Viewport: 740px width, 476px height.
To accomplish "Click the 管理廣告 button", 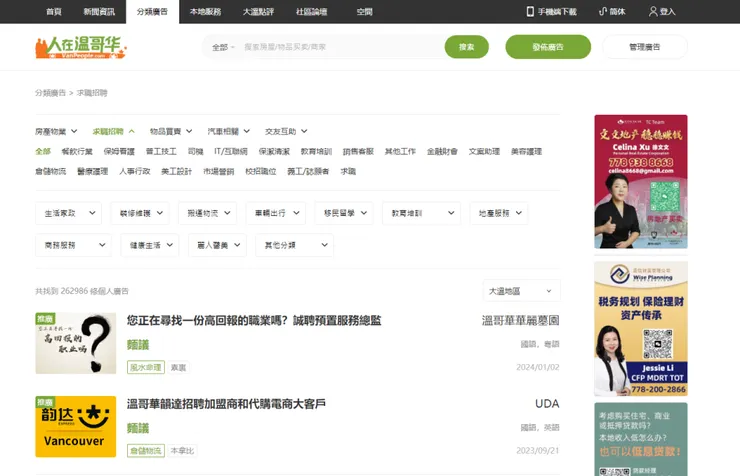I will [x=645, y=47].
